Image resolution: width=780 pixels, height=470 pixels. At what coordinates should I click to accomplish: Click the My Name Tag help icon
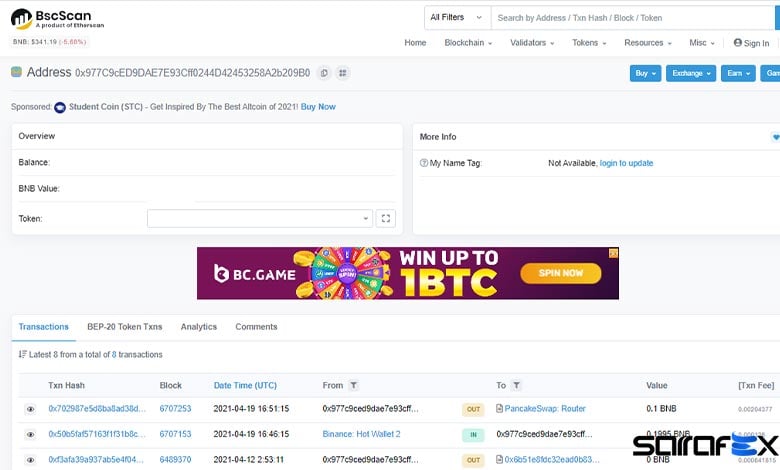click(x=424, y=163)
